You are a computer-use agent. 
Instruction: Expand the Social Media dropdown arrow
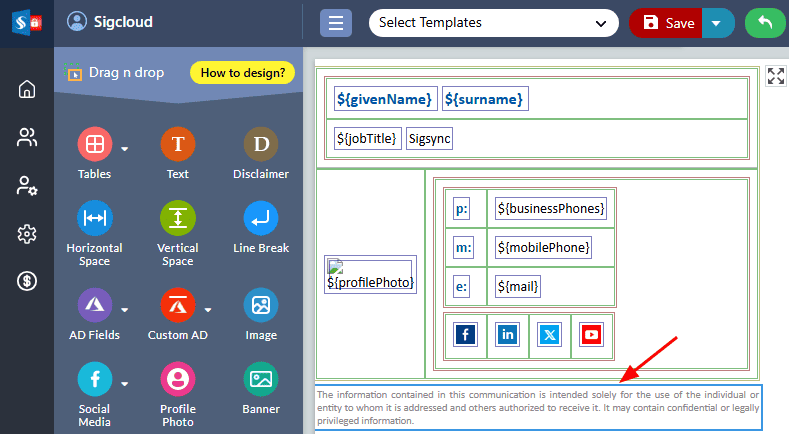click(125, 383)
